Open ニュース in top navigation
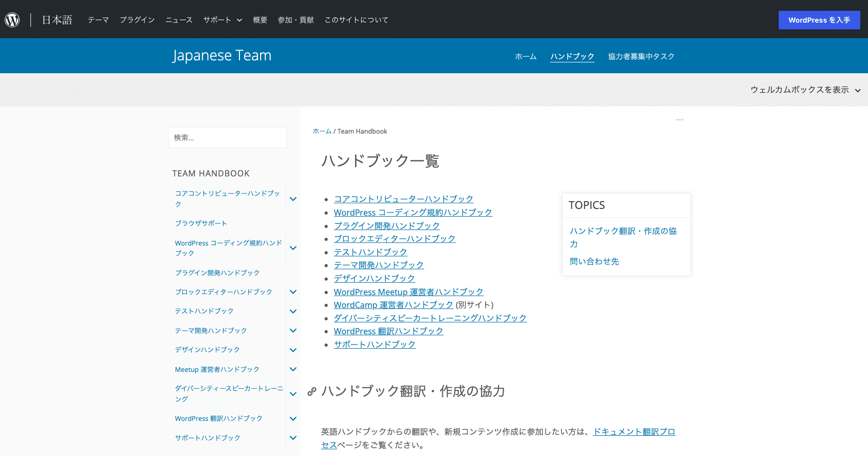The width and height of the screenshot is (868, 456). click(x=179, y=20)
